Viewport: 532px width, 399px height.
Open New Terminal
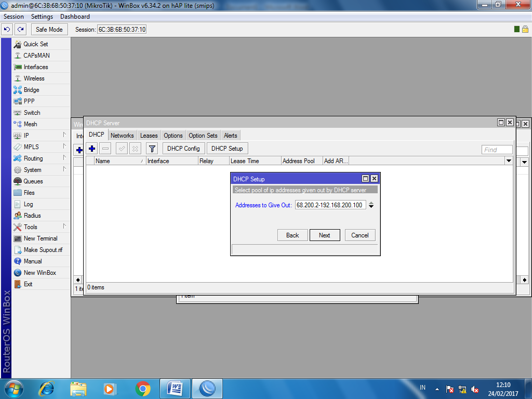[41, 238]
